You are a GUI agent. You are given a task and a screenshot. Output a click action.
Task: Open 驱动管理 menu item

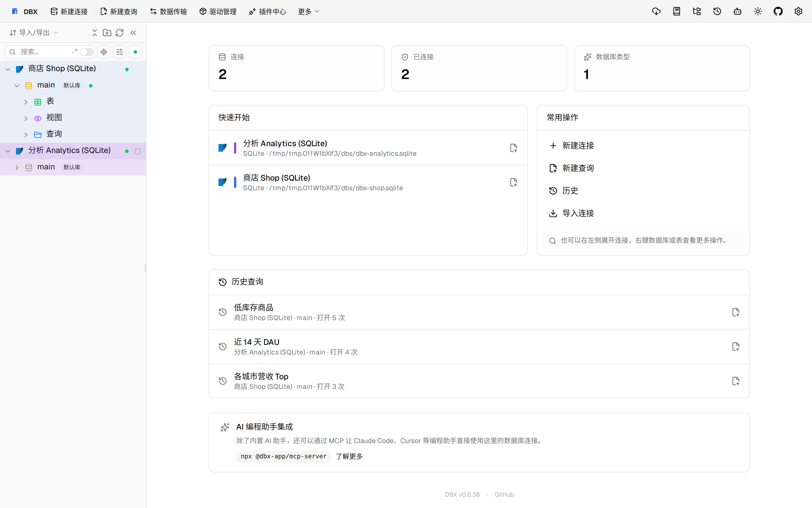[218, 11]
